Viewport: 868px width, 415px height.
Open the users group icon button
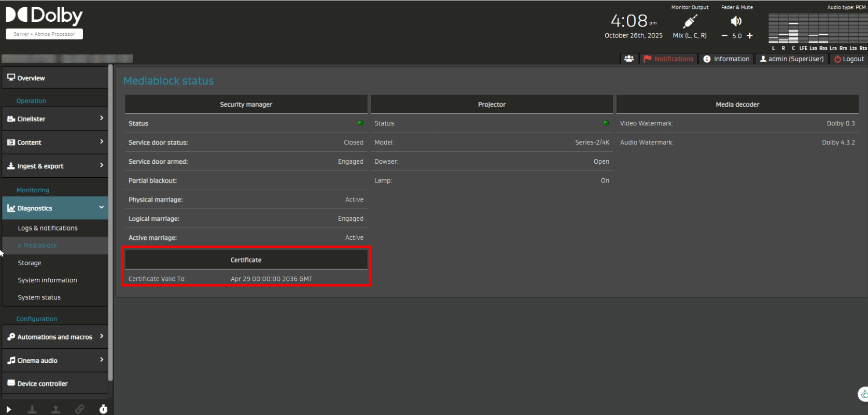[x=629, y=59]
